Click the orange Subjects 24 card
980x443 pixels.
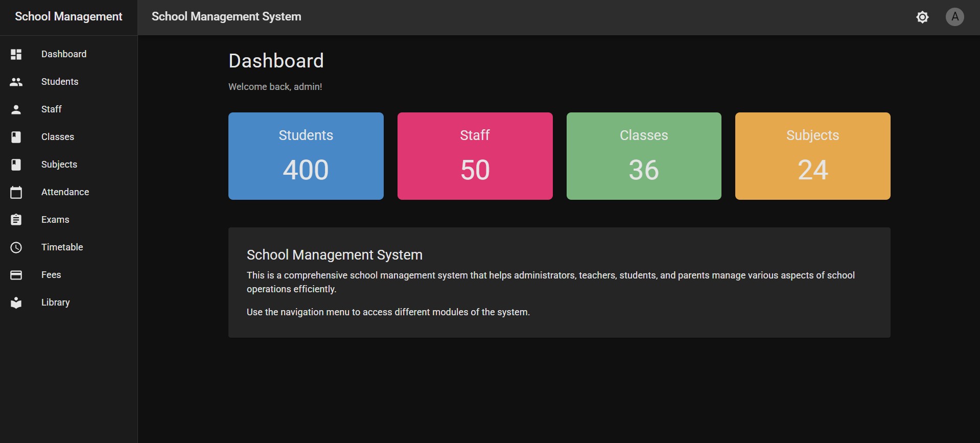[x=812, y=156]
